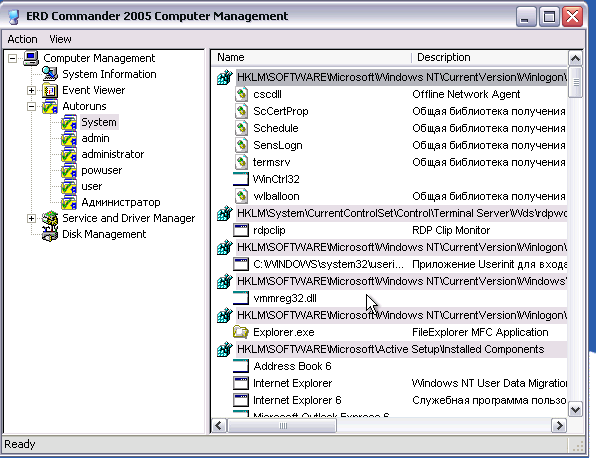
Task: Select Disk Management in the tree
Action: click(x=104, y=234)
